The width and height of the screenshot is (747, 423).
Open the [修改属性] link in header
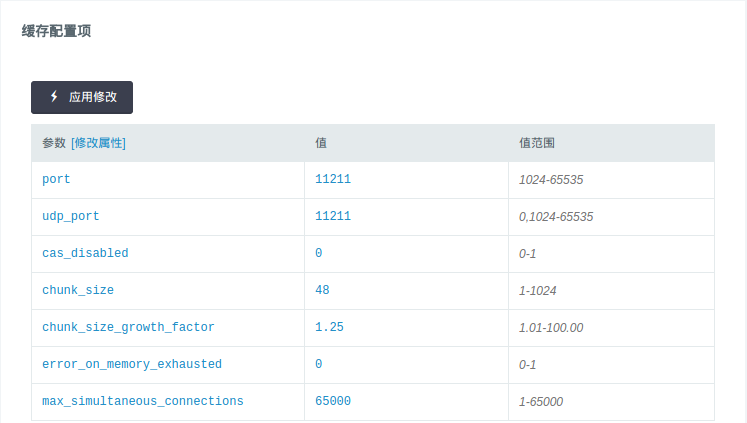pyautogui.click(x=98, y=143)
